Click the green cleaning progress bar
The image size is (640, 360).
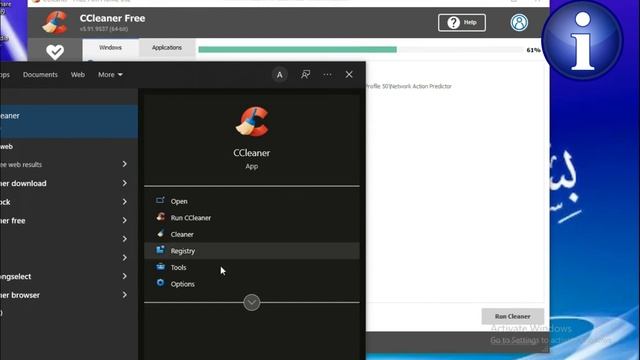click(297, 50)
